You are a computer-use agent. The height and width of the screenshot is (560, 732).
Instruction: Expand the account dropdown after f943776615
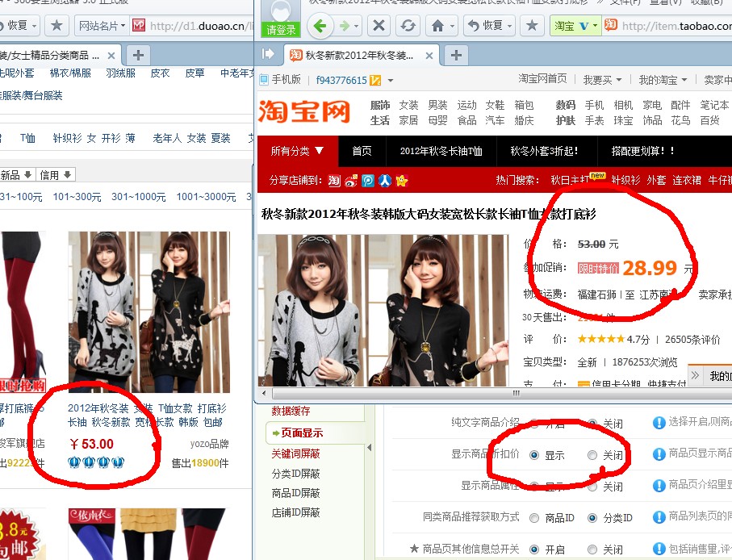point(391,80)
